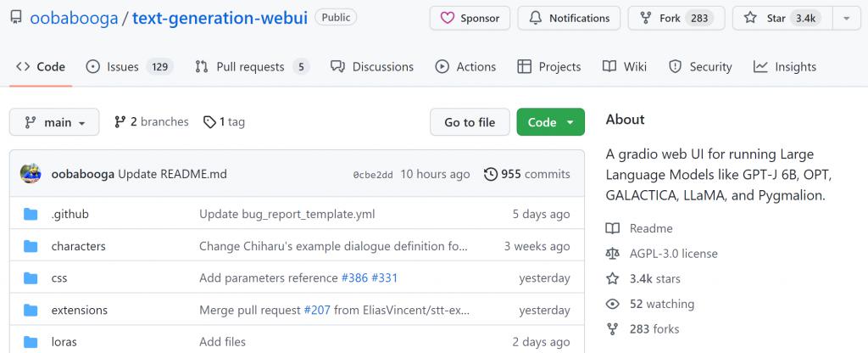Screen dimensions: 868x353
Task: Open the Update bug_report_template.yml commit
Action: [287, 214]
